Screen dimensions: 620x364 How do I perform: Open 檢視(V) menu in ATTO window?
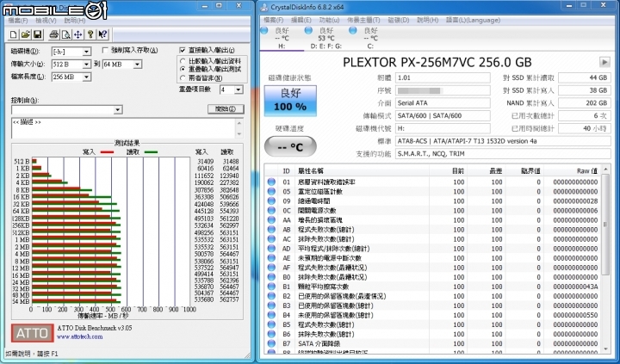(x=46, y=20)
